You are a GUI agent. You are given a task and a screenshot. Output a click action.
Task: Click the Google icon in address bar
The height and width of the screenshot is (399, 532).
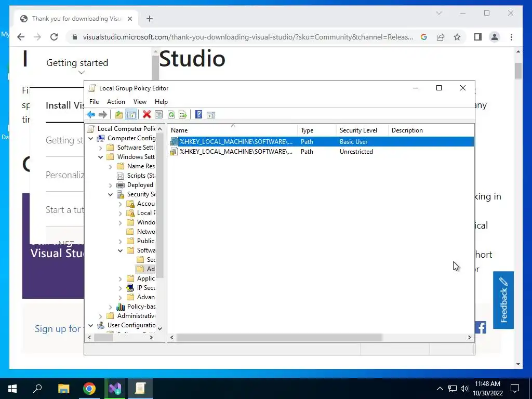click(424, 37)
